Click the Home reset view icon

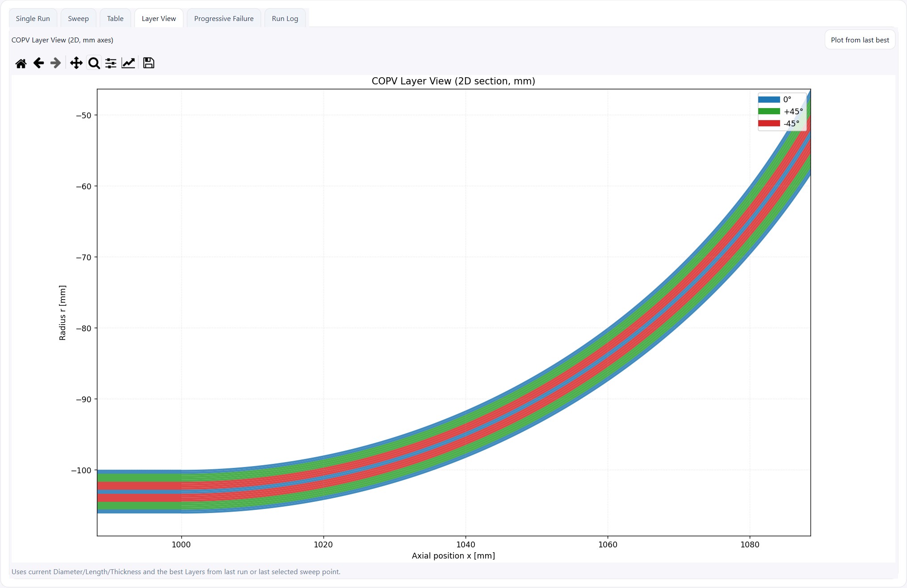21,63
